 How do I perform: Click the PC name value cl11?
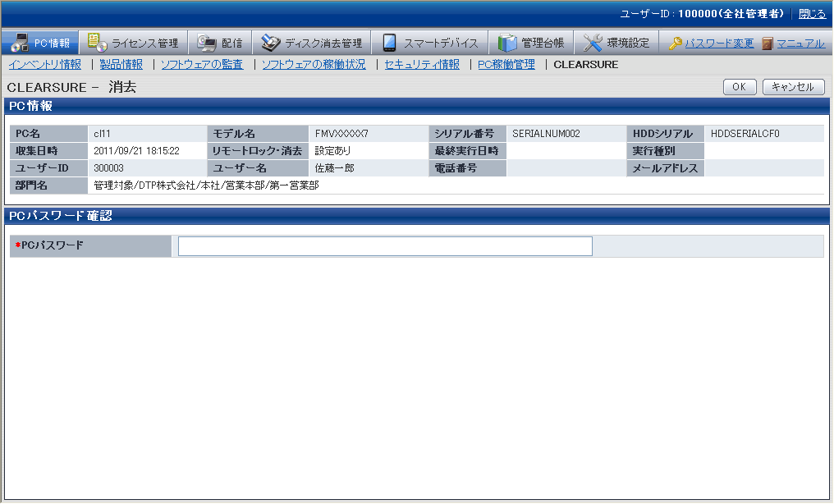pos(102,134)
